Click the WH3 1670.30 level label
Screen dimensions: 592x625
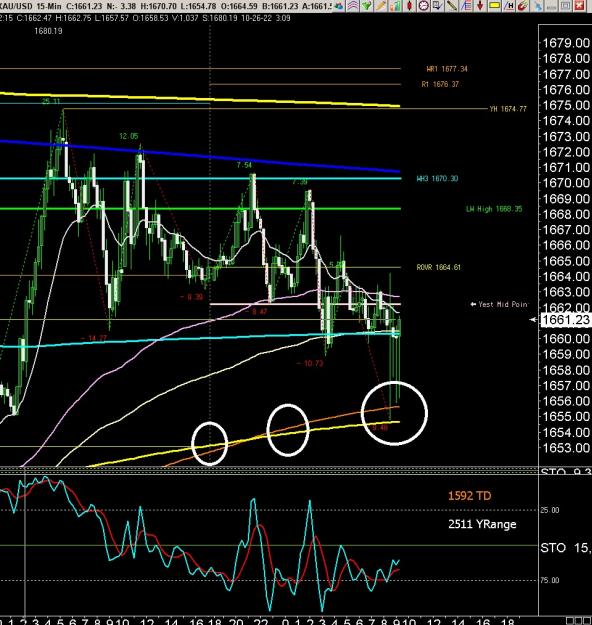(437, 179)
